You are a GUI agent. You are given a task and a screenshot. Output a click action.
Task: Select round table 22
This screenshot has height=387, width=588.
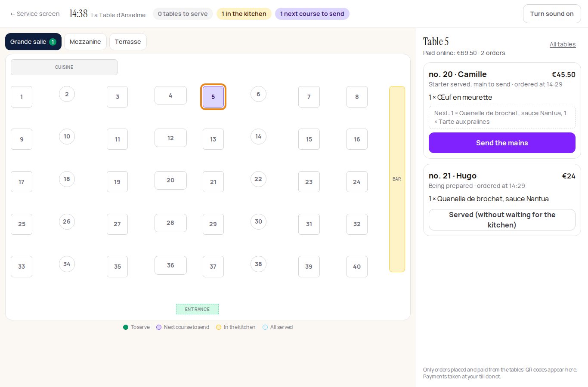(x=258, y=179)
